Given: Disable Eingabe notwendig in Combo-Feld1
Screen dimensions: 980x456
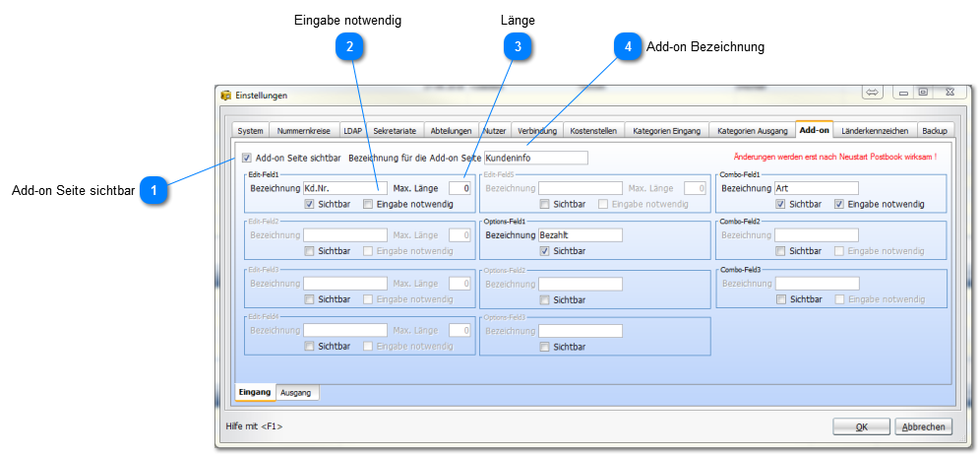Looking at the screenshot, I should [x=839, y=205].
